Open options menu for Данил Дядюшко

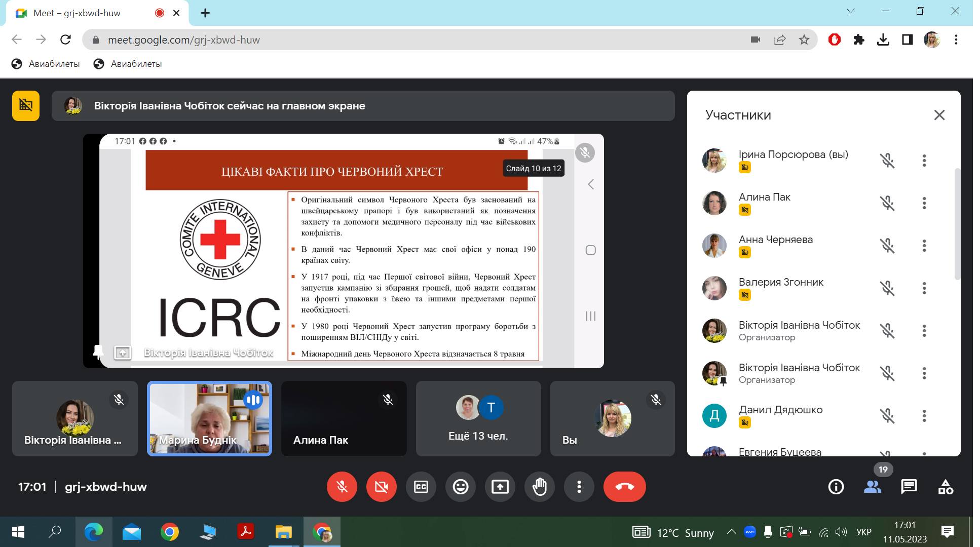coord(924,416)
